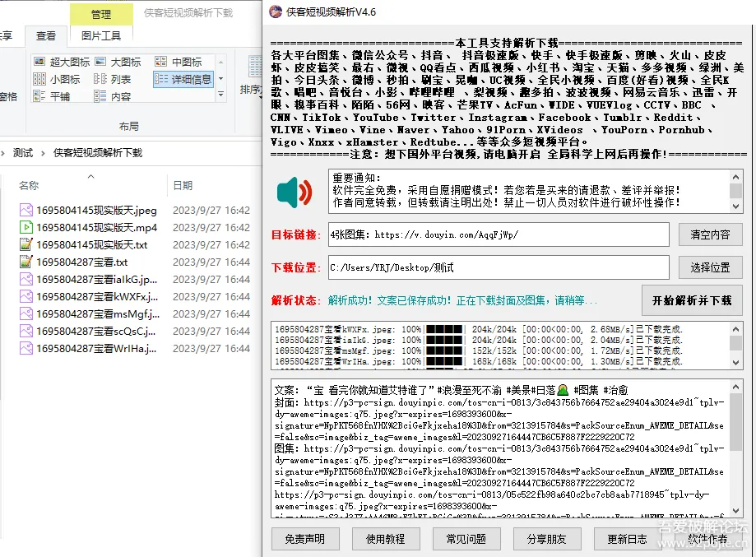Select 小图标 layout icon in Explorer

(x=39, y=79)
